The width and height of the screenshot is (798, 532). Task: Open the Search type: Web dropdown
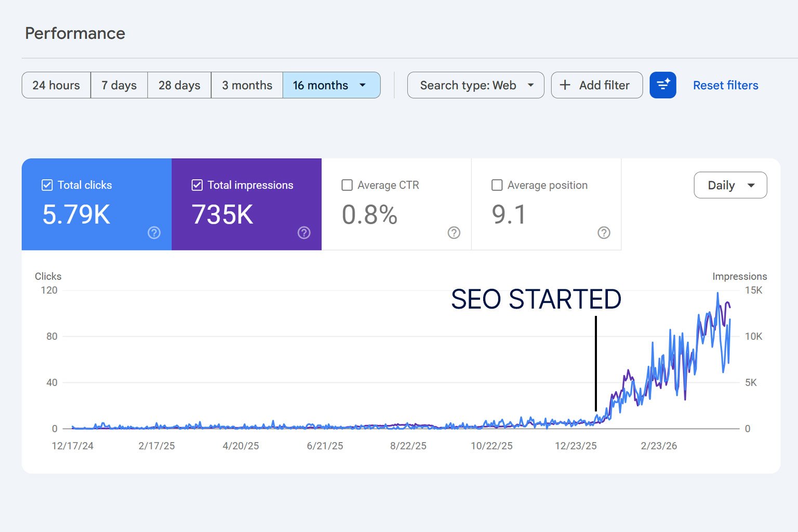(x=475, y=85)
